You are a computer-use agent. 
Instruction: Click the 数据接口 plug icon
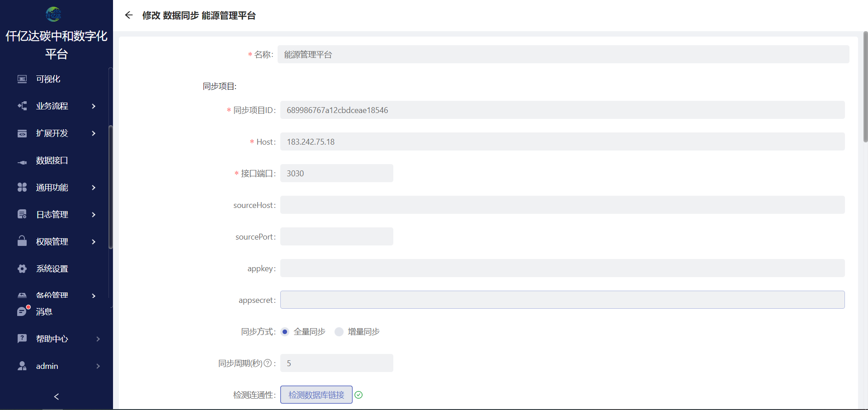coord(22,162)
